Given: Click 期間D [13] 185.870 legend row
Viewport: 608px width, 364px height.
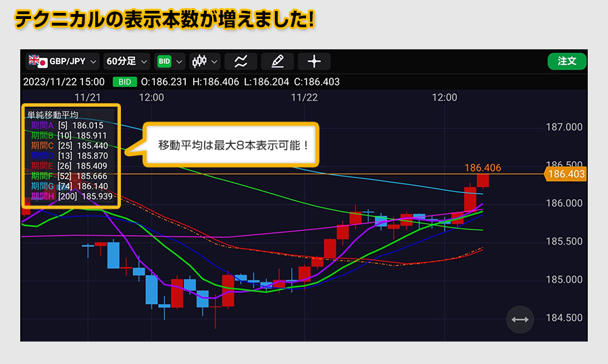Looking at the screenshot, I should pyautogui.click(x=70, y=155).
